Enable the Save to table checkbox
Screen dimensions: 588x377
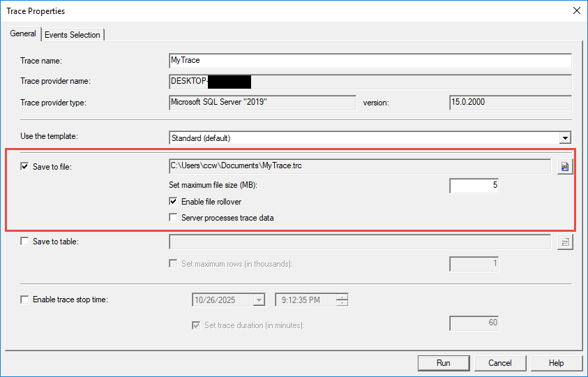[x=24, y=241]
